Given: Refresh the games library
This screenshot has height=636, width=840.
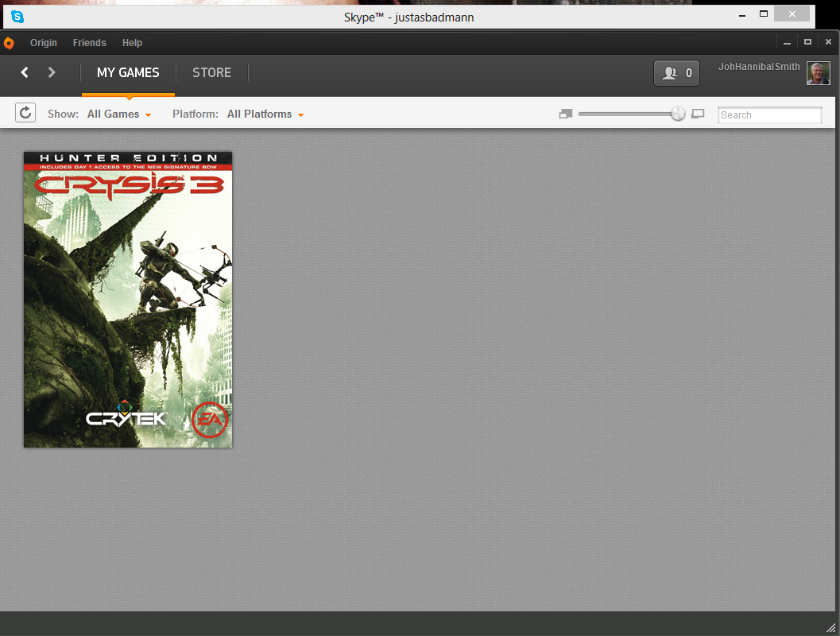Looking at the screenshot, I should pos(25,113).
